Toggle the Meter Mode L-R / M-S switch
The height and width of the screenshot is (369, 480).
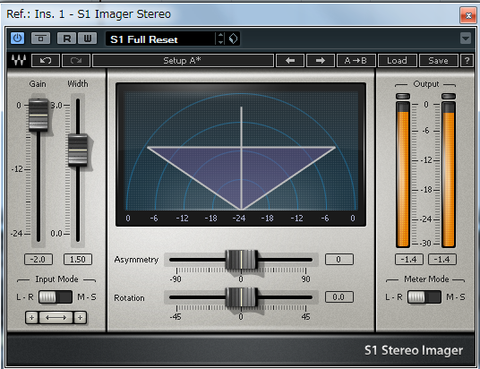click(424, 297)
